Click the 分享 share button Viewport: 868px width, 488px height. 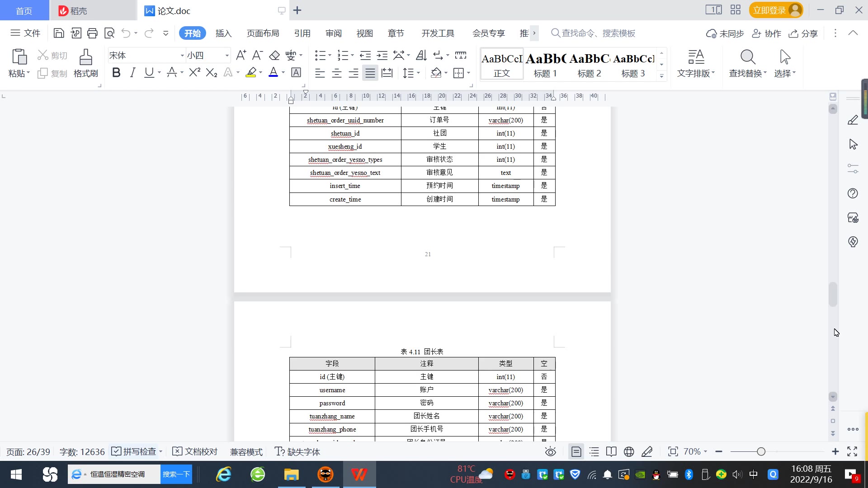pyautogui.click(x=803, y=33)
